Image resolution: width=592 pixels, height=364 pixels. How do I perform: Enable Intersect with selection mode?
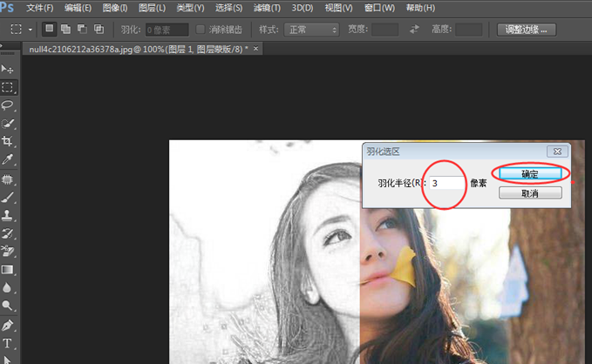(x=99, y=30)
